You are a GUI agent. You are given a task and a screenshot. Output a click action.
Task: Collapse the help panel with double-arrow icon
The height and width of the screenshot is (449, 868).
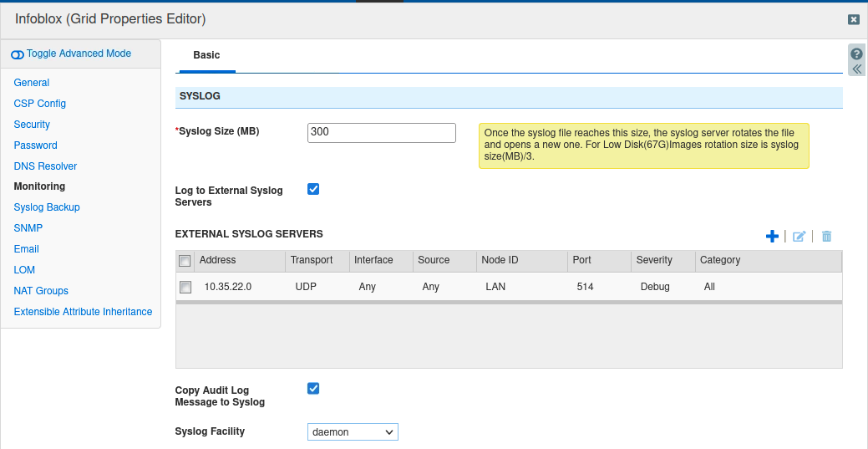(856, 69)
